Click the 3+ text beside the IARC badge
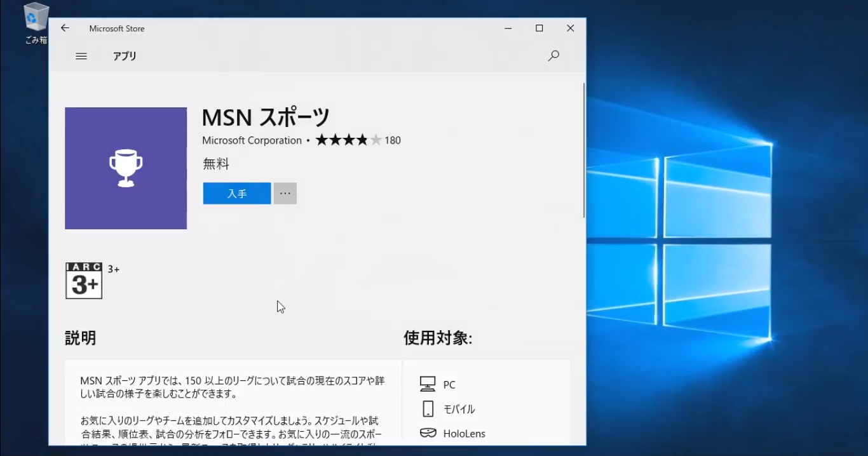This screenshot has height=456, width=868. [x=114, y=269]
